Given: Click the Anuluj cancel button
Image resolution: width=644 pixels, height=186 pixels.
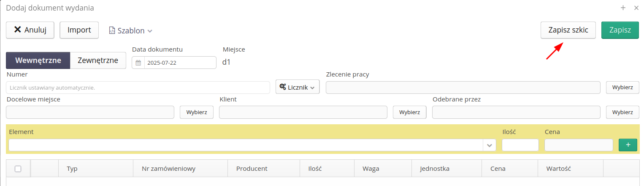Looking at the screenshot, I should click(x=30, y=30).
